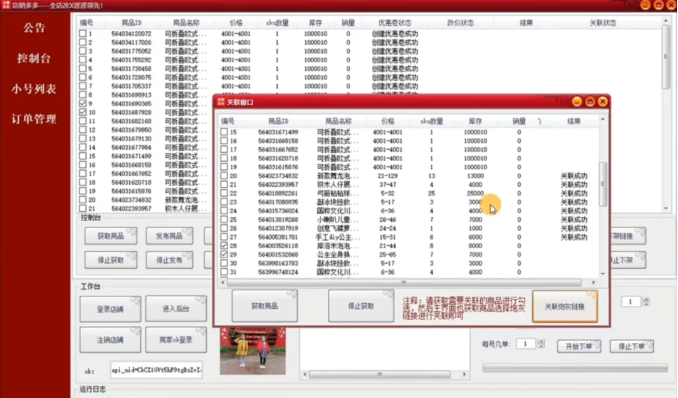
Task: Click the app logo in the main title bar
Action: (x=6, y=5)
